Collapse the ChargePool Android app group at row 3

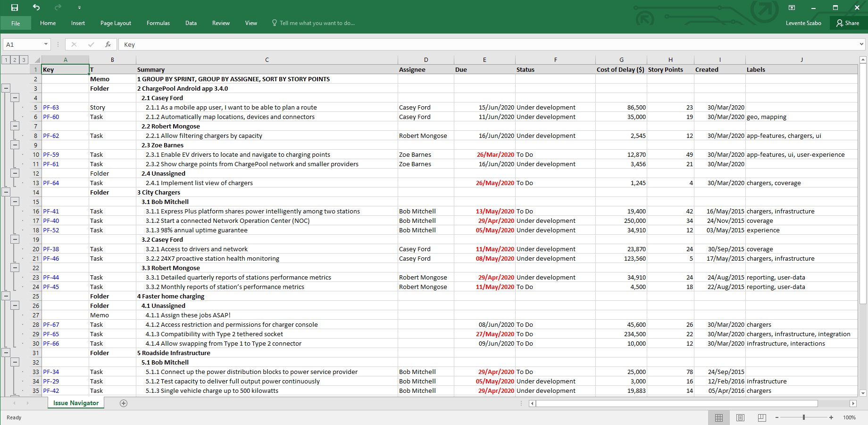click(x=6, y=88)
